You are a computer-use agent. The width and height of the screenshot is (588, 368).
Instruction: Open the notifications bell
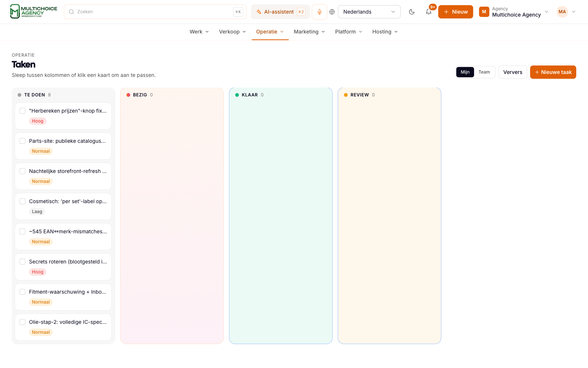pos(429,12)
